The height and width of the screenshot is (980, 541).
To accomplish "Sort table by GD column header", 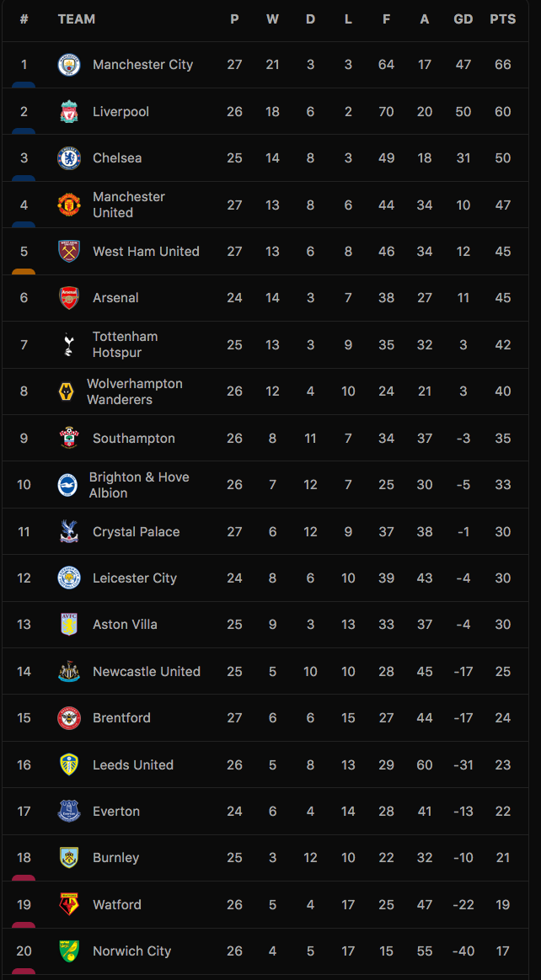I will pos(463,19).
